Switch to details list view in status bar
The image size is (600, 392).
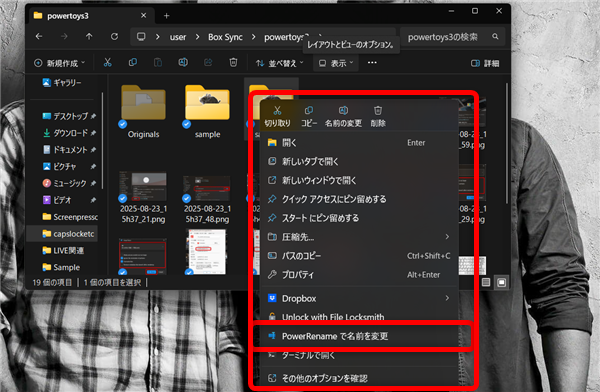(x=486, y=283)
